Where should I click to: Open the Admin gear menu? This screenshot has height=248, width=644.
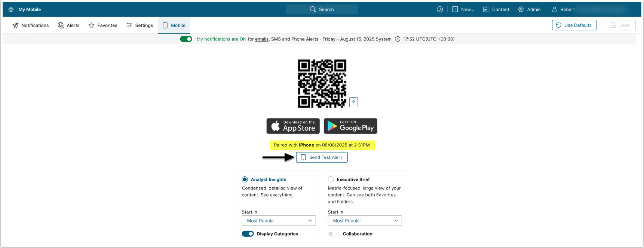point(529,9)
